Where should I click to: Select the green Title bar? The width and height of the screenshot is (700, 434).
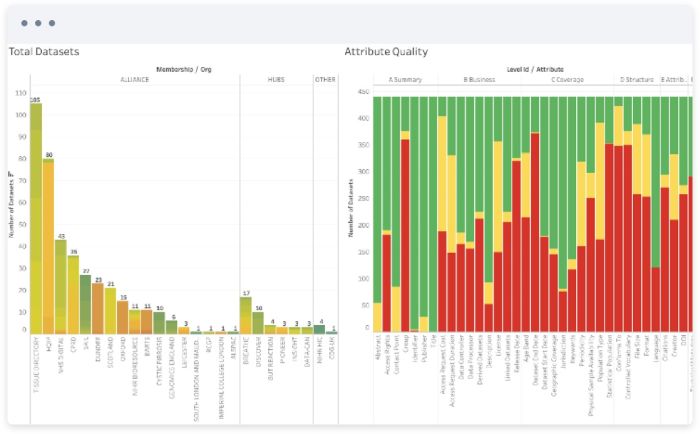click(433, 214)
